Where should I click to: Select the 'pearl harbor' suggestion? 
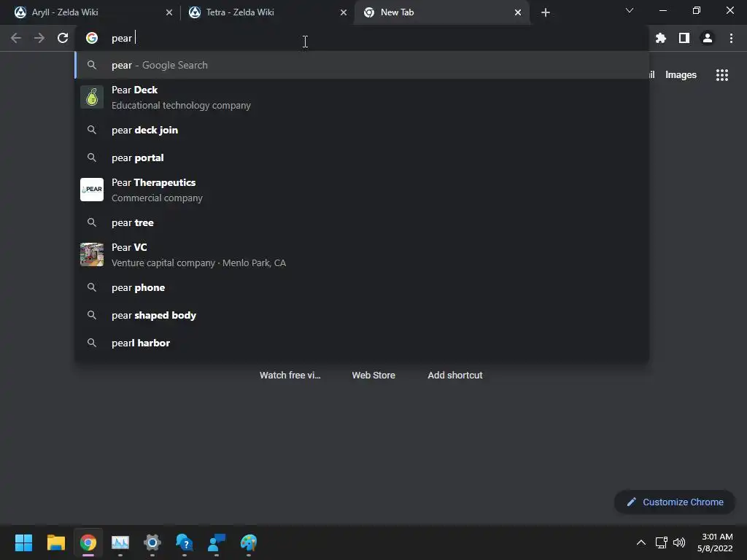tap(362, 343)
